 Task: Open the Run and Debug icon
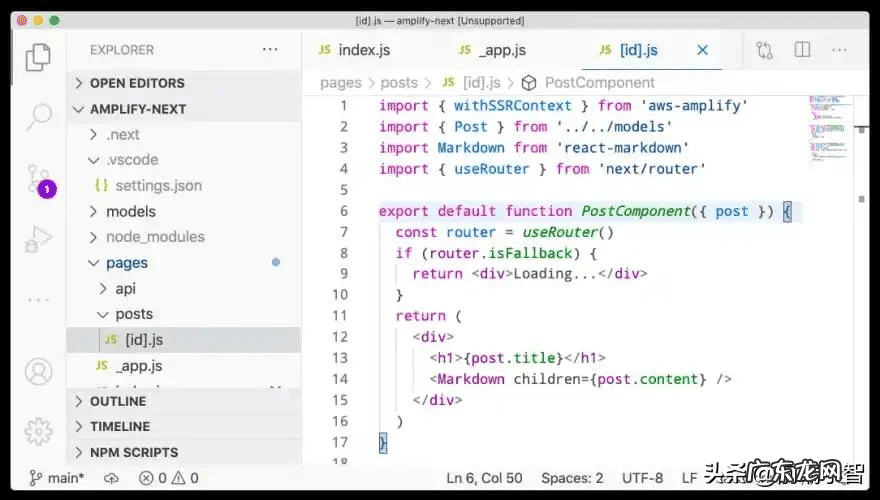click(x=38, y=240)
